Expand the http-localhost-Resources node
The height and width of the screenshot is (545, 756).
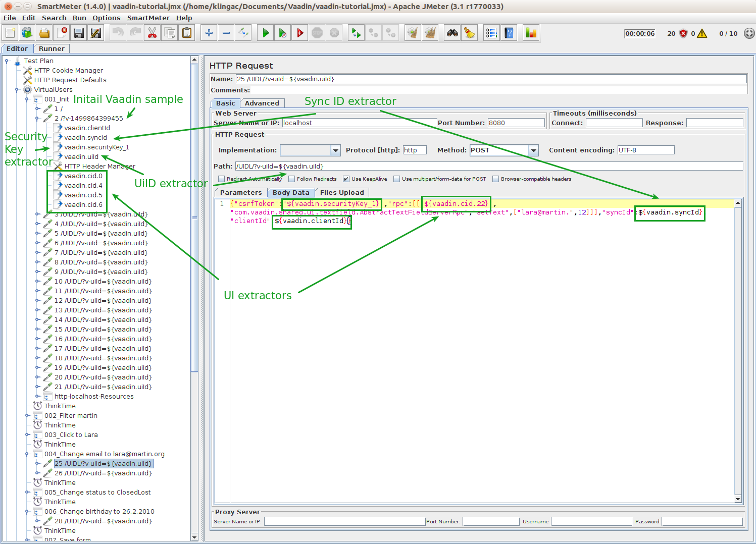click(x=37, y=397)
